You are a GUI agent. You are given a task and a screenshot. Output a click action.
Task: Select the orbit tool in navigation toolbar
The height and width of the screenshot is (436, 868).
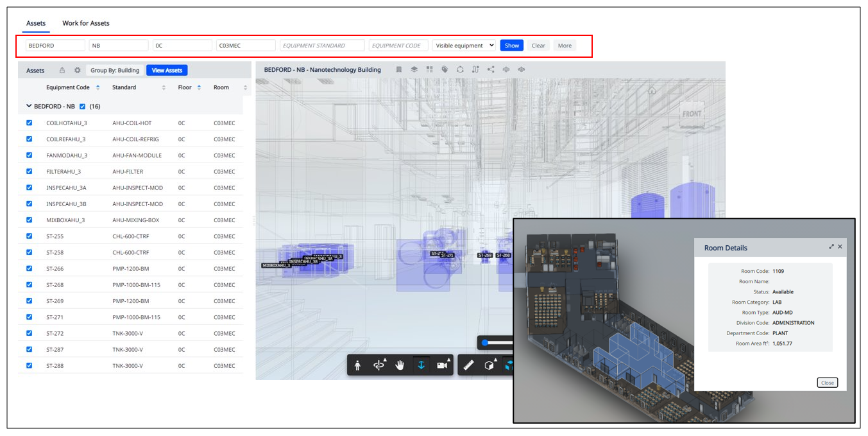(379, 365)
